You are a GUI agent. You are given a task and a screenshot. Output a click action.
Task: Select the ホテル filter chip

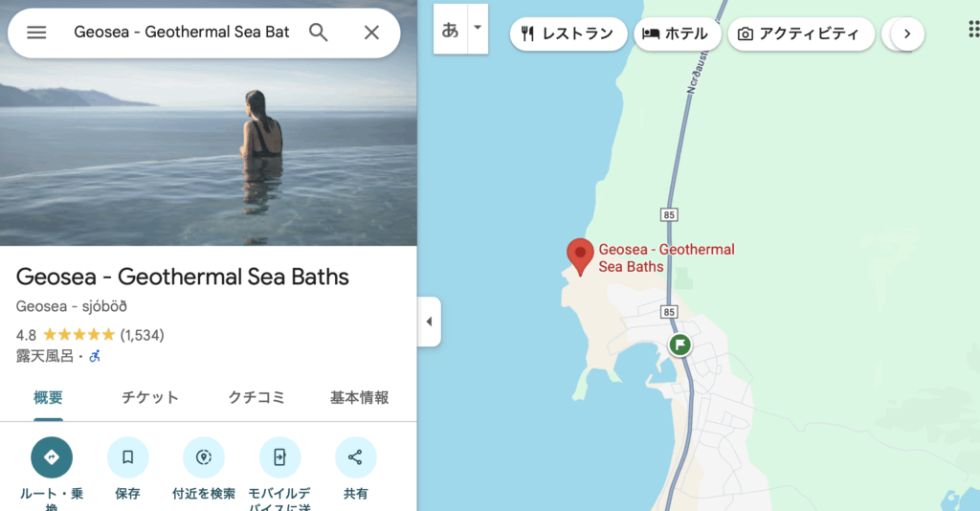(x=678, y=33)
